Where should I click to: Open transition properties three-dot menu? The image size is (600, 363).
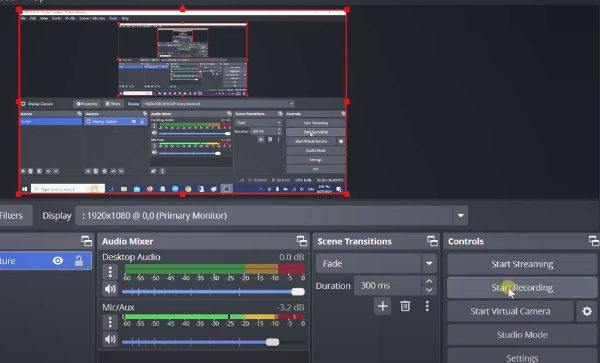pyautogui.click(x=427, y=306)
